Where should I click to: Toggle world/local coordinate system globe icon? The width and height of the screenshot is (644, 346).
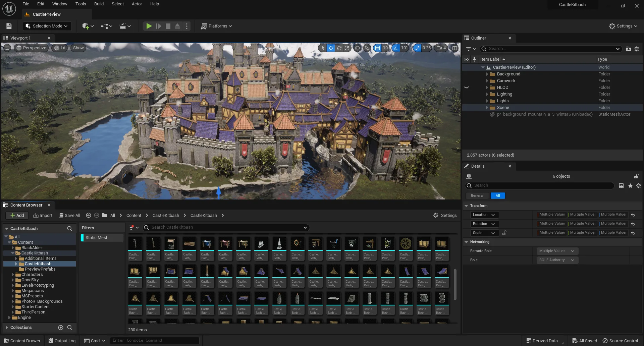(357, 48)
